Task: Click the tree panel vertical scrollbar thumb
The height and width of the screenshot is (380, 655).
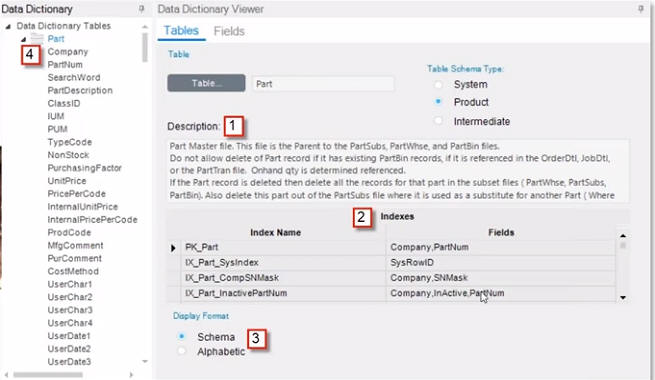Action: coord(145,47)
